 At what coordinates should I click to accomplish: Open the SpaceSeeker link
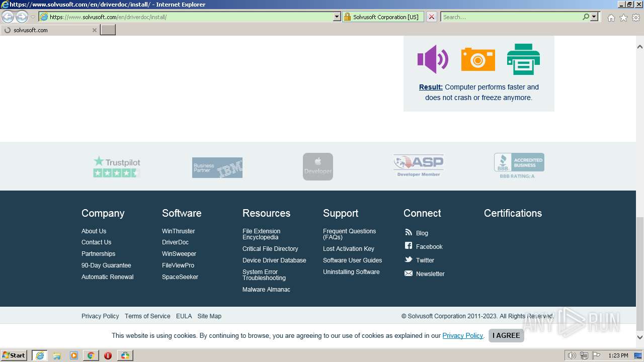click(x=180, y=277)
